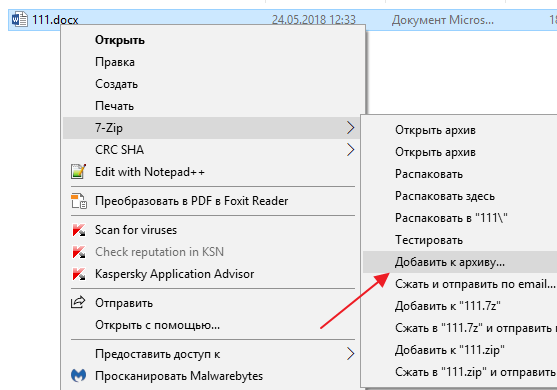Click the Kaspersky icon beside Application Advisor
This screenshot has width=557, height=390.
coord(79,274)
